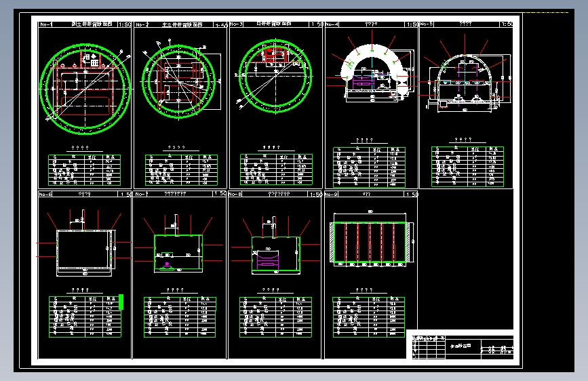
Task: Select the 1:50 scale text in panel No-8
Action: pyautogui.click(x=315, y=195)
